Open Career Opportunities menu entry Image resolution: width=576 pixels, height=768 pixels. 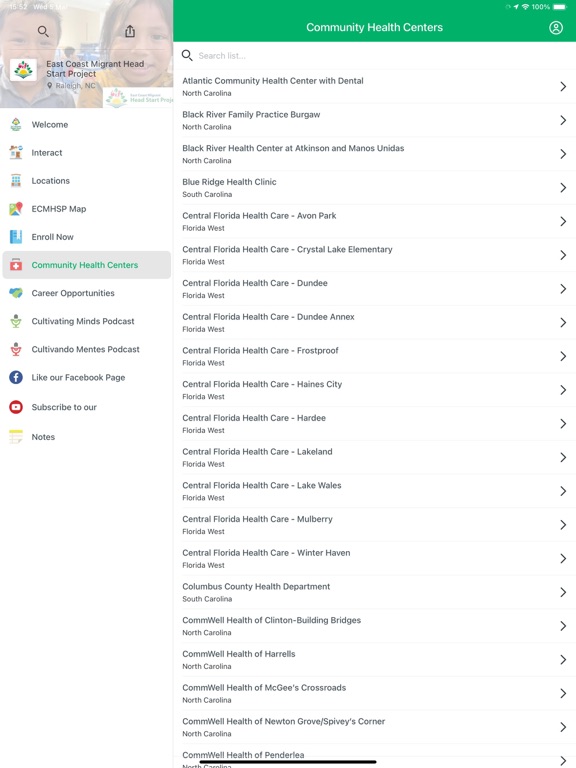click(x=87, y=293)
